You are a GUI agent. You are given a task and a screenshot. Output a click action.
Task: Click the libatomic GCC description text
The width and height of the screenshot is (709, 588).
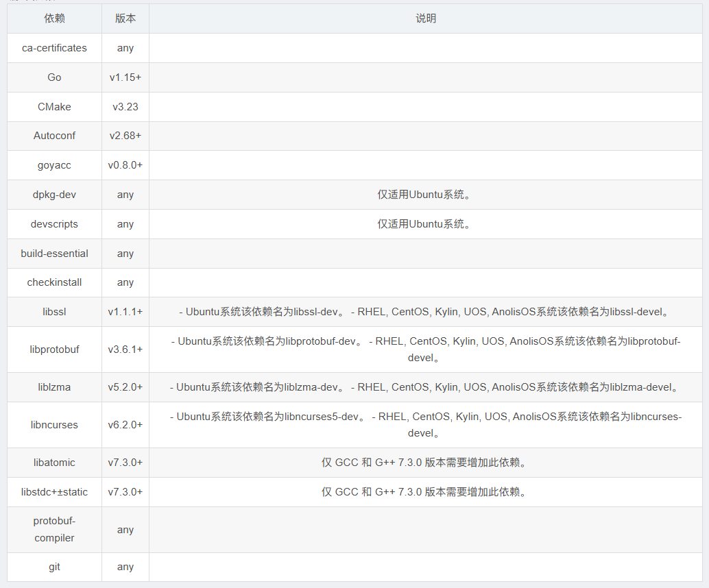pyautogui.click(x=425, y=463)
